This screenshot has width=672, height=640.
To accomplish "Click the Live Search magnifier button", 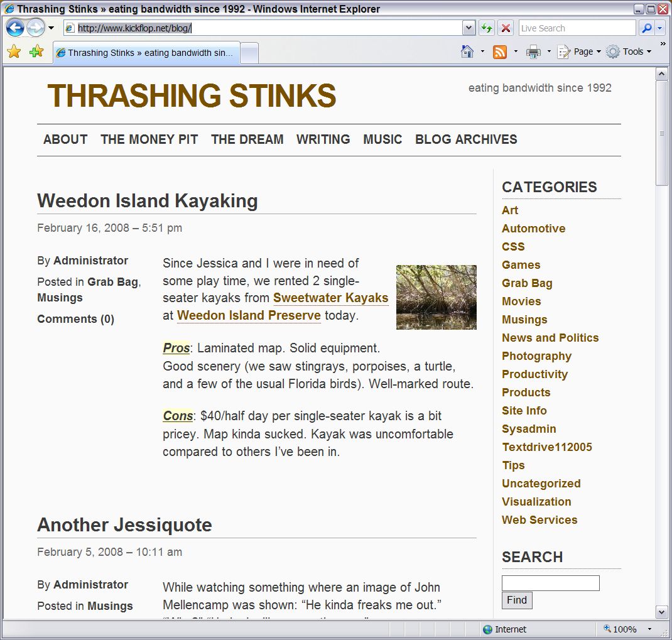I will [x=646, y=28].
